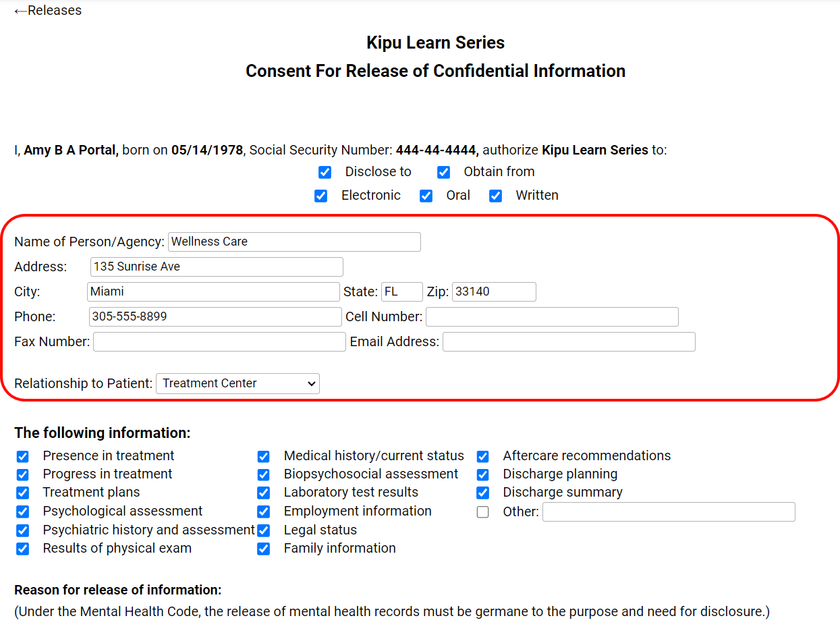Enable the Other information checkbox

pyautogui.click(x=482, y=512)
